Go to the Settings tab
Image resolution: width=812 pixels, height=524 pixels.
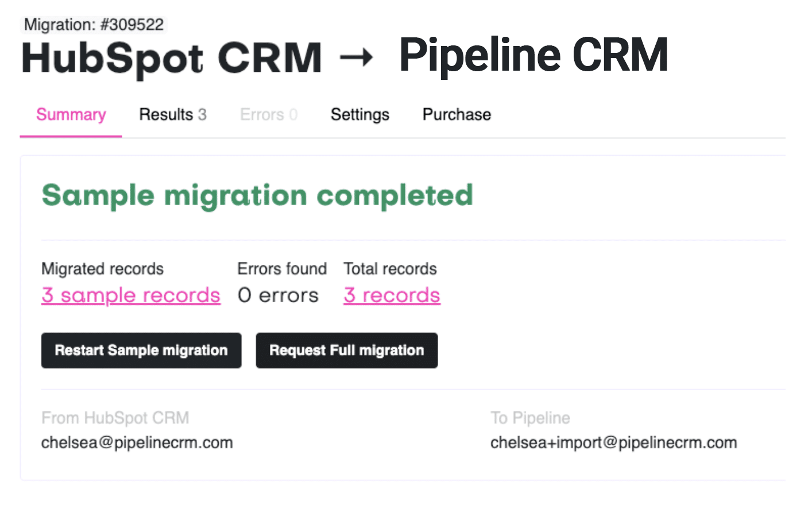tap(359, 114)
